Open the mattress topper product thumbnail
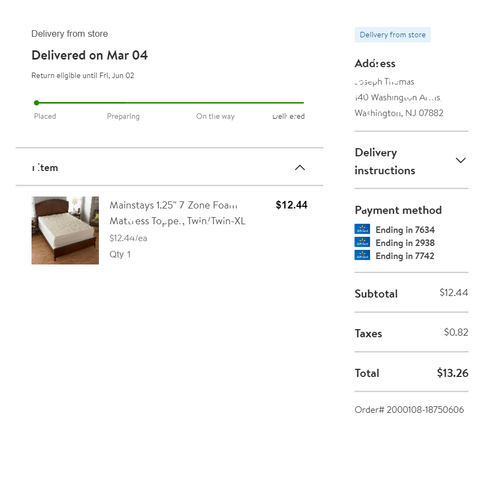Image resolution: width=500 pixels, height=486 pixels. (x=65, y=230)
